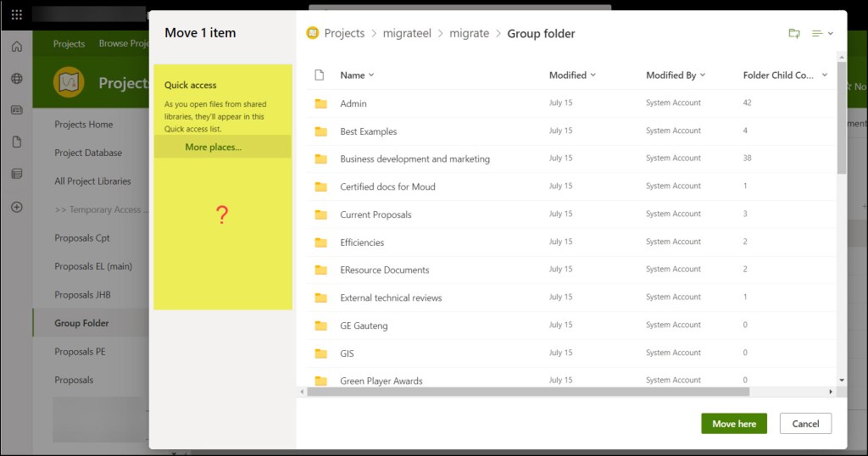
Task: Expand the Name column sort menu
Action: [357, 75]
